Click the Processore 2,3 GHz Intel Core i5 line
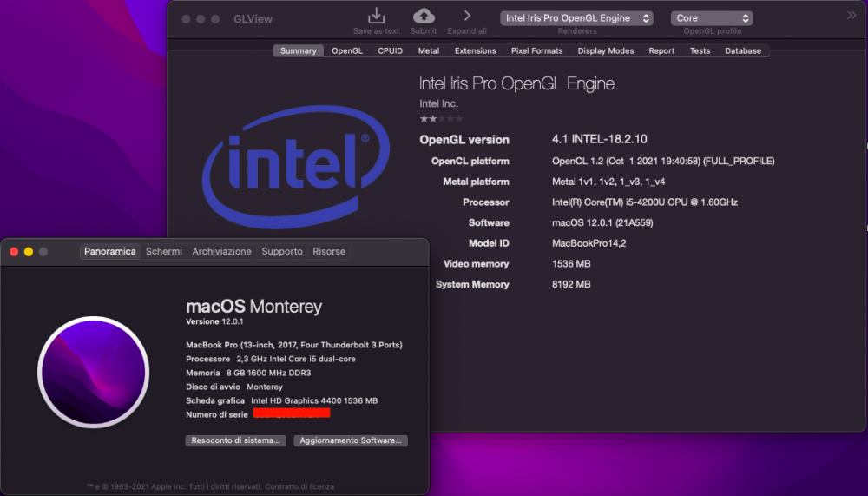868x496 pixels. [x=271, y=359]
